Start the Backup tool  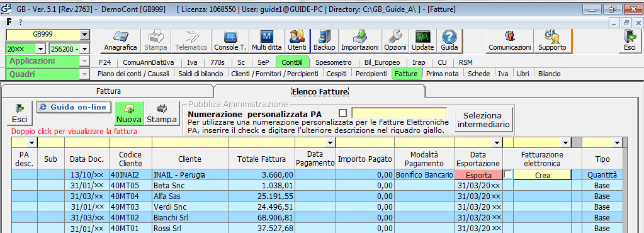click(324, 41)
